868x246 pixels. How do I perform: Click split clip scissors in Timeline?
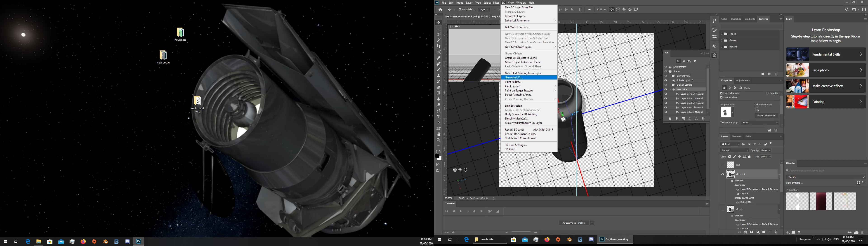point(490,211)
